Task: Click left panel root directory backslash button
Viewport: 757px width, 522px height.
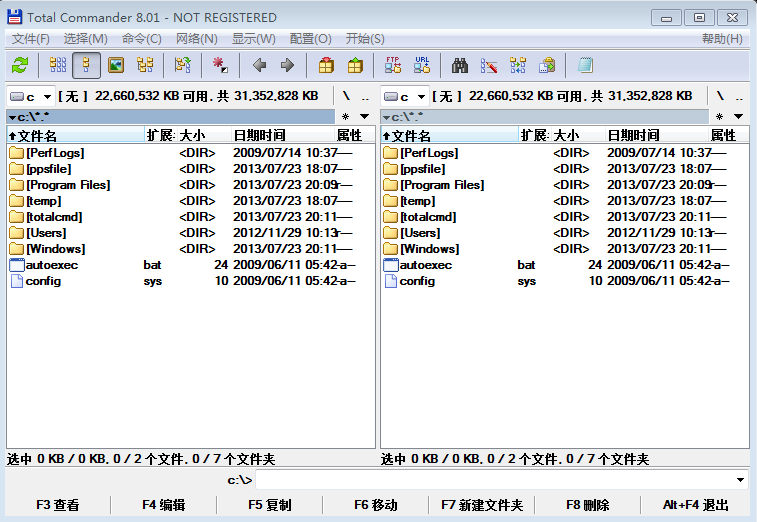Action: 346,96
